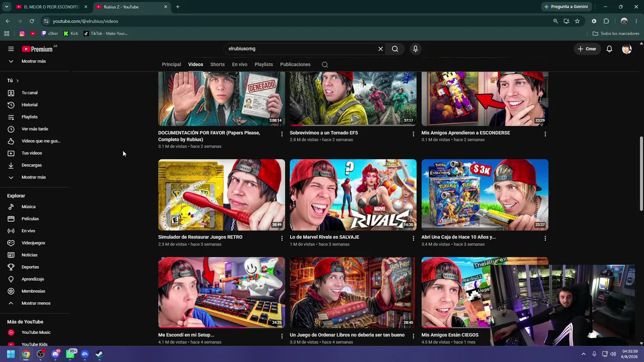Open the YouTube notifications bell
This screenshot has height=362, width=644.
click(609, 49)
